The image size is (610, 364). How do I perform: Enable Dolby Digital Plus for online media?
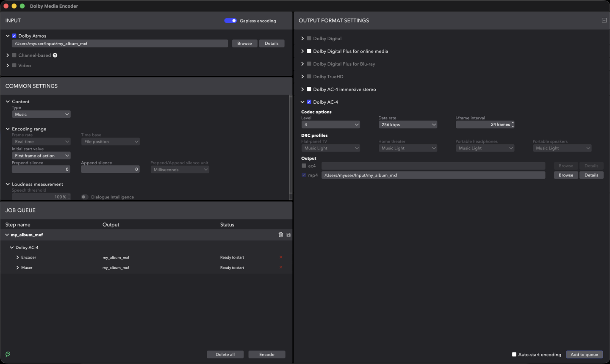(309, 51)
